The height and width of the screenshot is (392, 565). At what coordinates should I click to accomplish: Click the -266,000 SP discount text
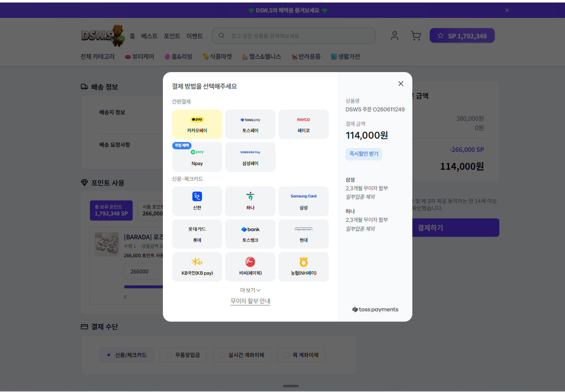coord(466,150)
